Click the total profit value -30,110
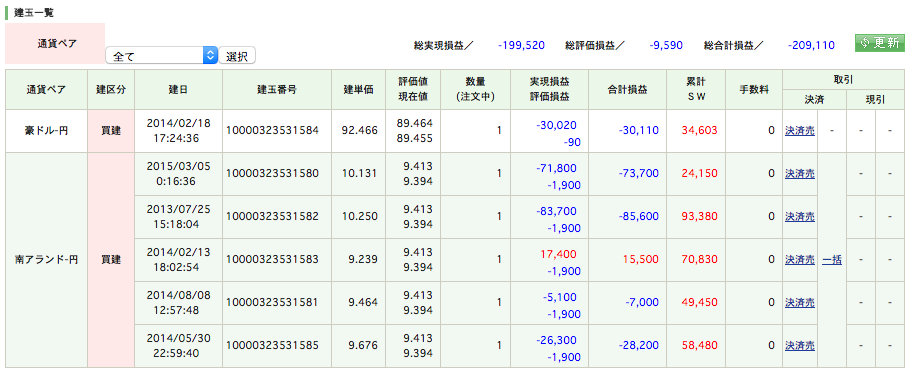921x383 pixels. [638, 131]
